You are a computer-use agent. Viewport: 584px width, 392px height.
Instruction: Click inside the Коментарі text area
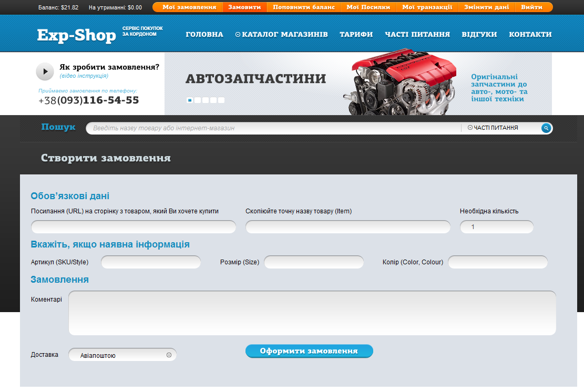point(312,313)
